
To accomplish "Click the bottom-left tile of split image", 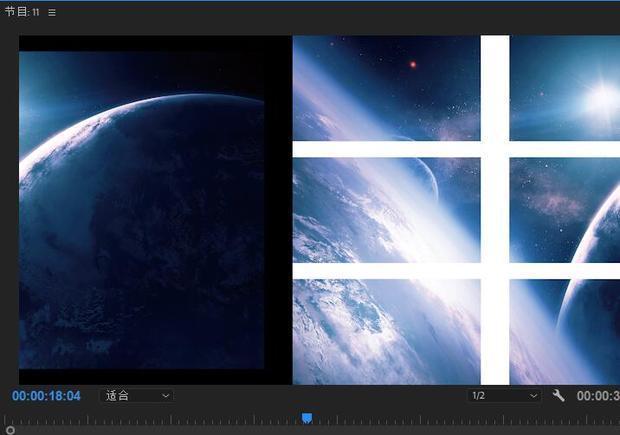I will coord(386,331).
